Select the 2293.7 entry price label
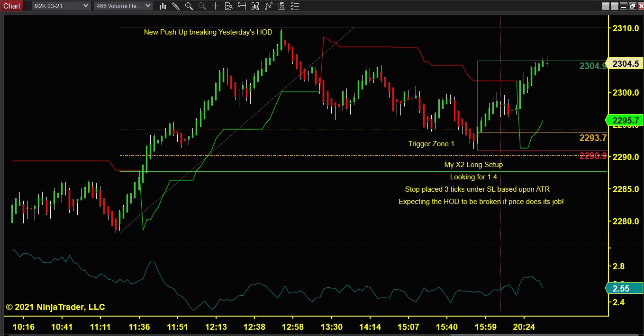The height and width of the screenshot is (336, 644). [x=593, y=138]
